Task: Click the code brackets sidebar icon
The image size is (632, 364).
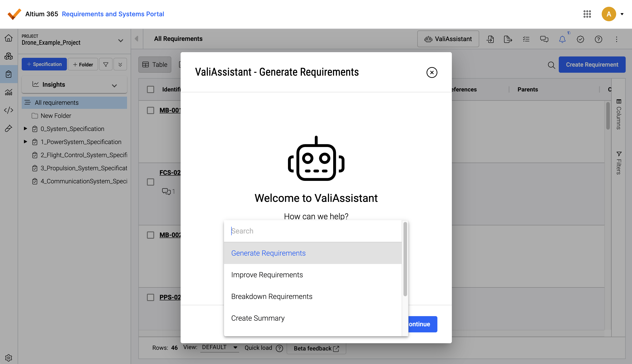Action: (x=9, y=110)
